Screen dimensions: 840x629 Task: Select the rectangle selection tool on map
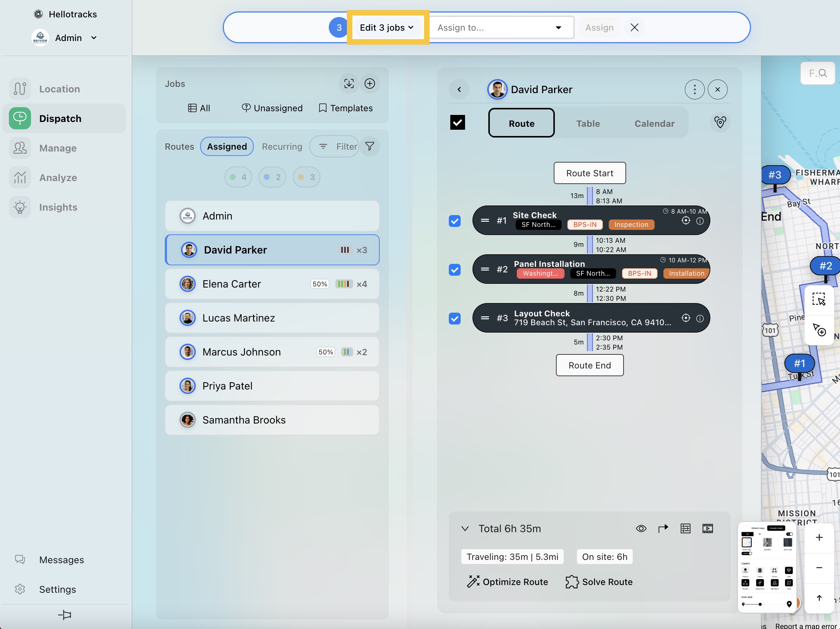coord(819,299)
